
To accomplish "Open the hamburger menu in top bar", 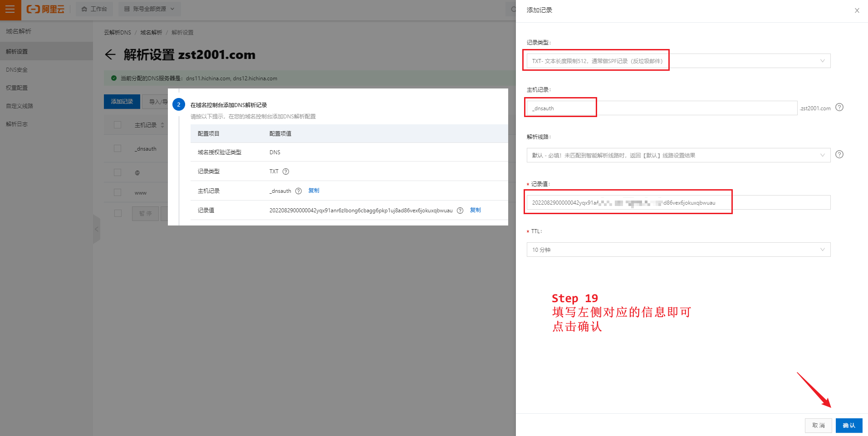I will (10, 10).
